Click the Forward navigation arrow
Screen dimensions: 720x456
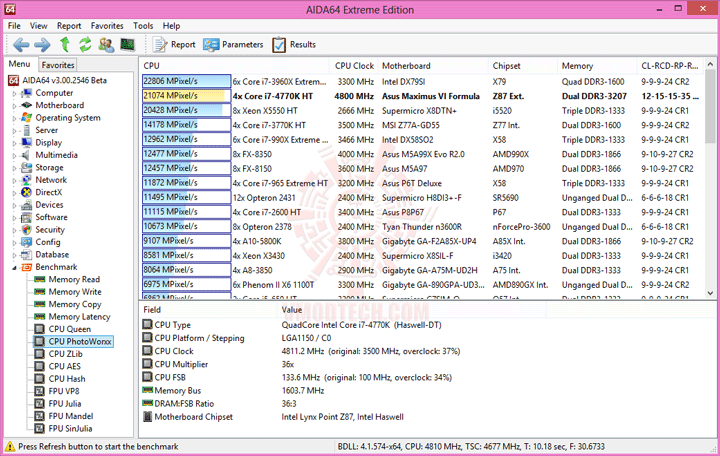pyautogui.click(x=42, y=45)
